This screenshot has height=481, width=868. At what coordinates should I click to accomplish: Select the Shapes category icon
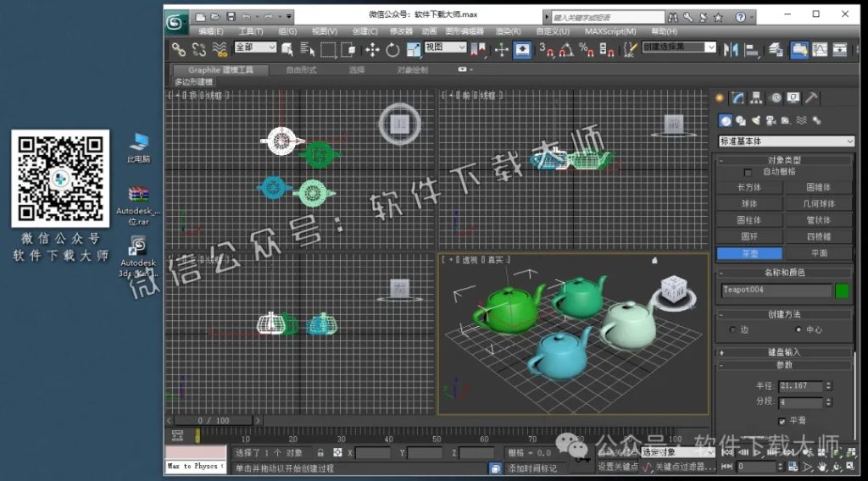point(741,120)
